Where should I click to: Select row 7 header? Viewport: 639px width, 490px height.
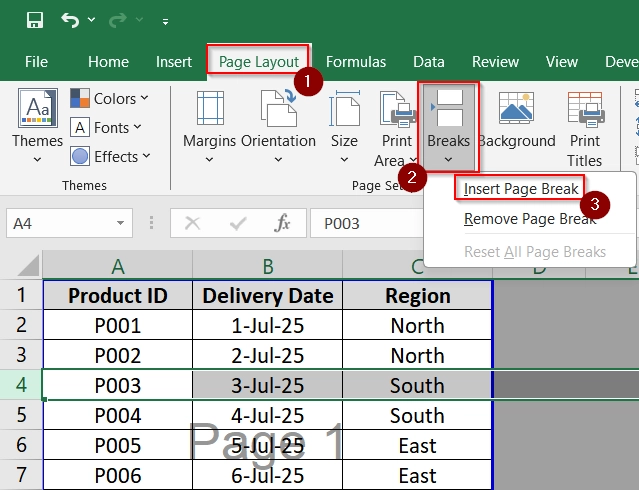click(21, 475)
